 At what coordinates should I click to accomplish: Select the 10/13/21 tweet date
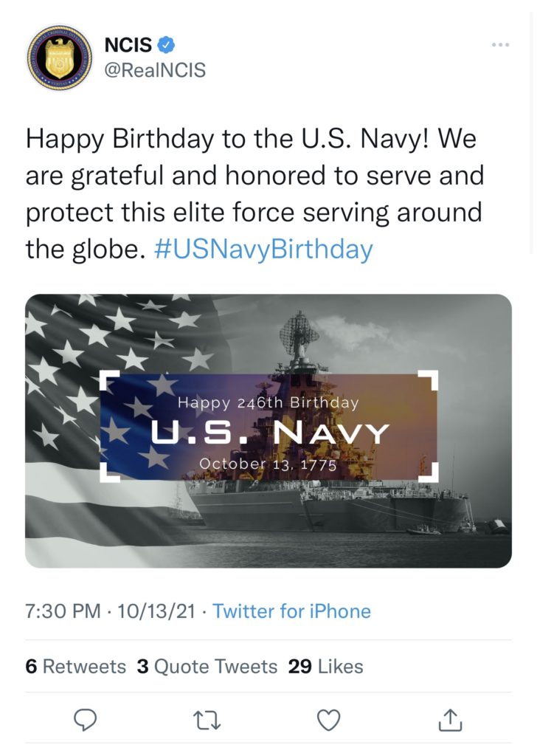click(157, 611)
